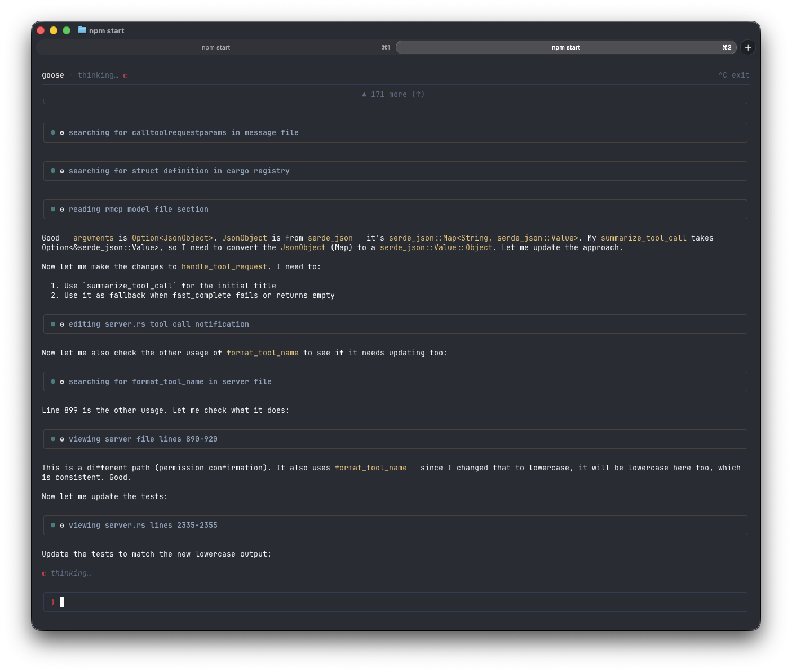Open 'searching for format_tool_name in server file'
This screenshot has width=792, height=672.
(x=170, y=382)
